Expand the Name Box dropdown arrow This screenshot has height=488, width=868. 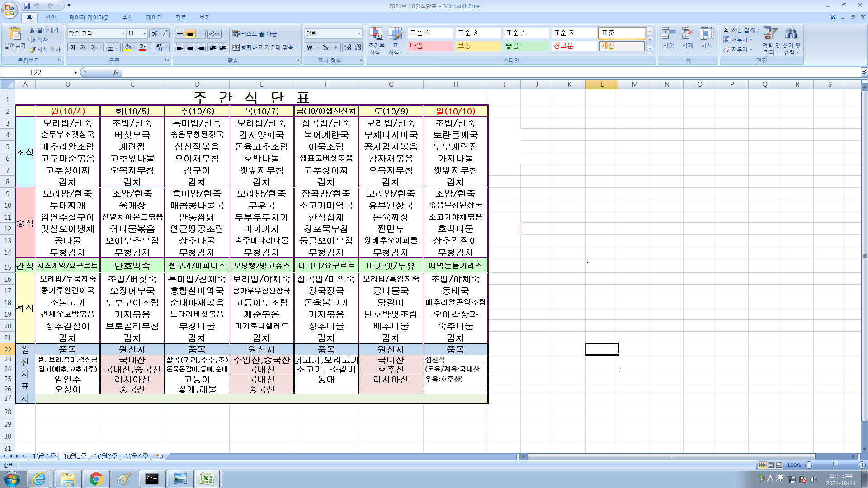75,72
